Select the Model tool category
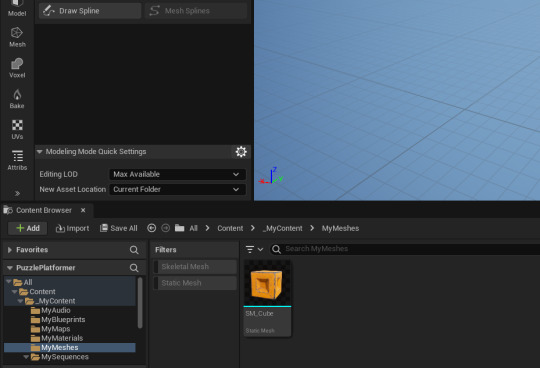 coord(17,9)
